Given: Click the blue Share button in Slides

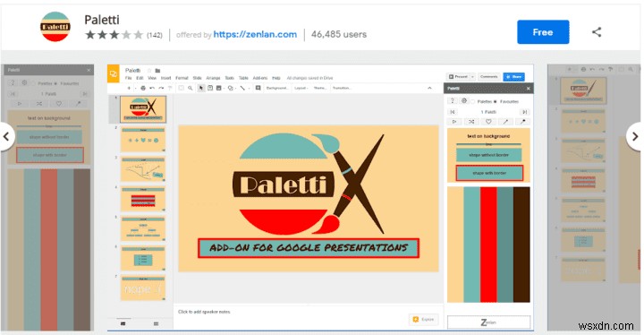Looking at the screenshot, I should click(x=513, y=77).
